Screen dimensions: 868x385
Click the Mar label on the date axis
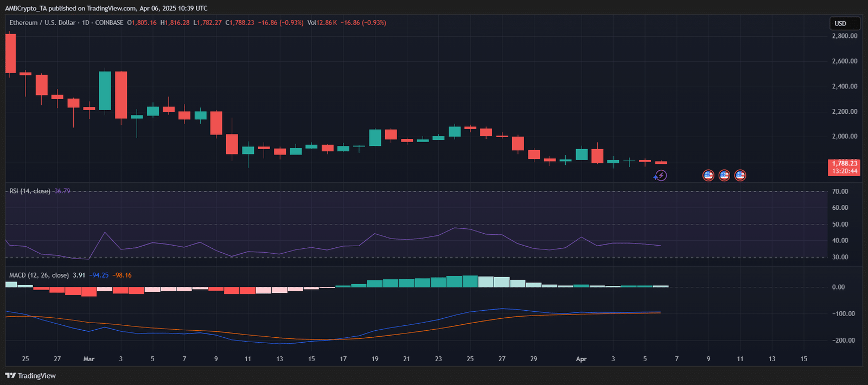point(89,359)
